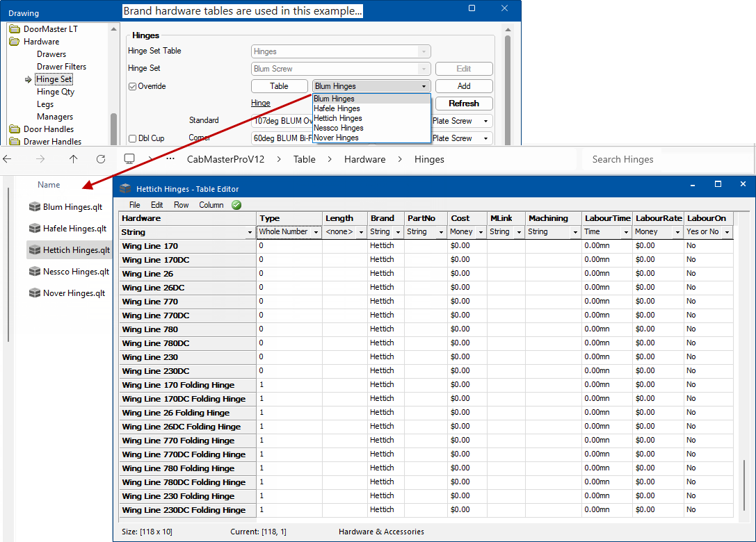Screen dimensions: 756x542
Task: Open the Whole Number type dropdown
Action: 315,231
